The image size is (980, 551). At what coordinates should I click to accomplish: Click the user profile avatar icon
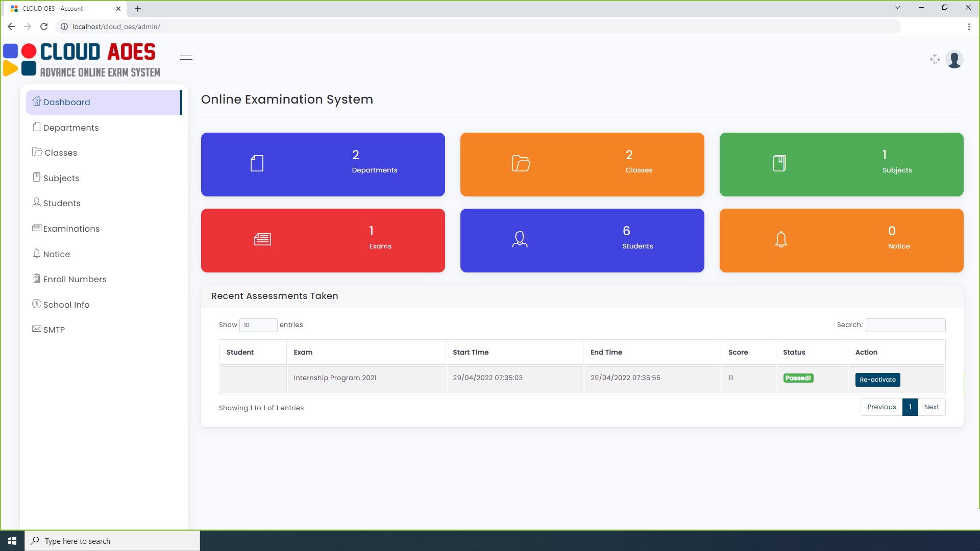955,59
